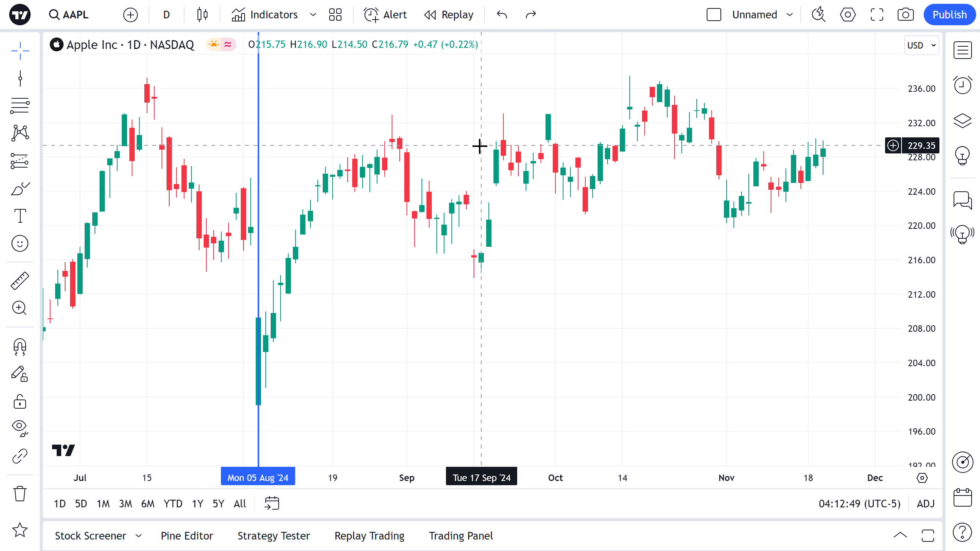Switch to the Strategy Tester tab
This screenshot has width=980, height=551.
[x=274, y=536]
